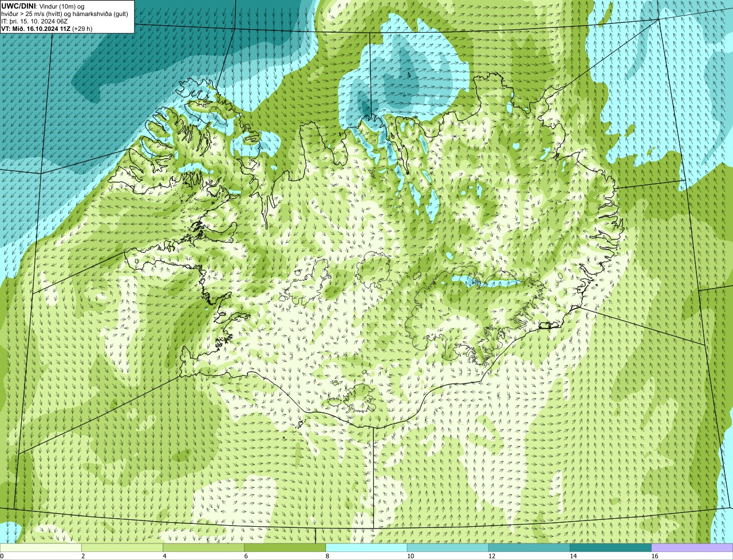Click the line starting "hviður > 25 m/s (hvítt)"

(65, 13)
